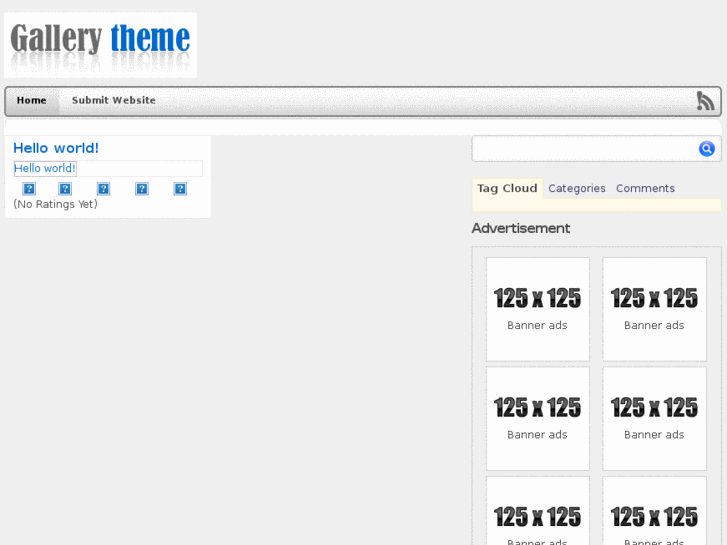Screen dimensions: 727x545
Task: Select the first rating star icon
Action: click(x=29, y=189)
